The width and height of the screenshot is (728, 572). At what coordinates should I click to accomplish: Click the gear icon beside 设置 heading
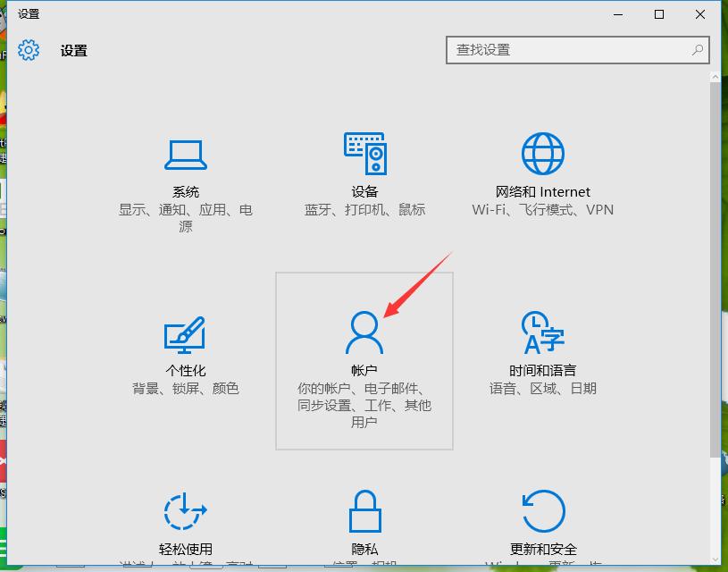click(x=29, y=50)
